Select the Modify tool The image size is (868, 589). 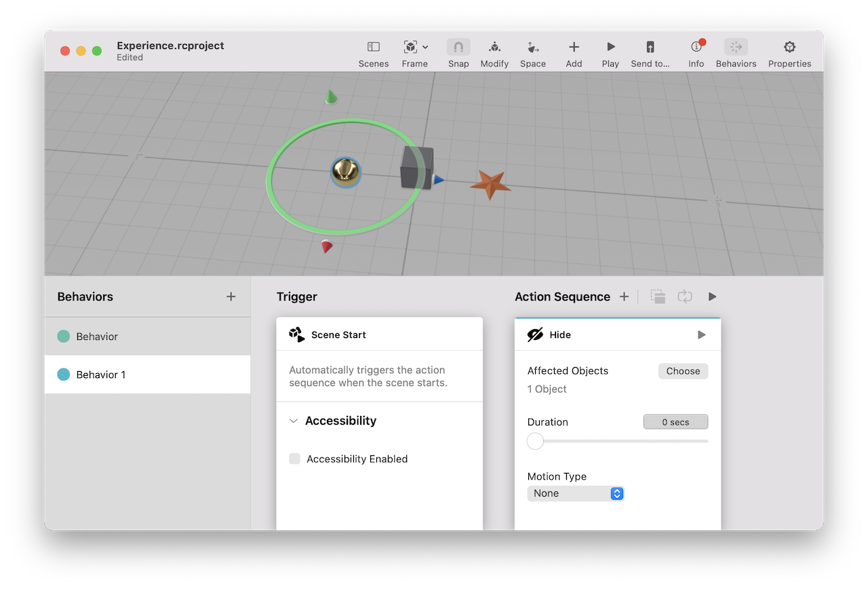click(494, 54)
